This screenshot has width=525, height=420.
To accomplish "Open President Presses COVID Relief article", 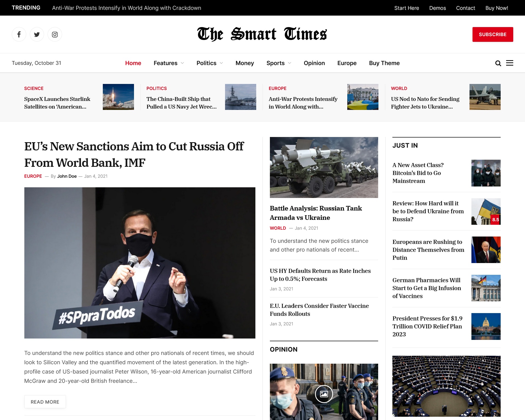I will (x=427, y=326).
